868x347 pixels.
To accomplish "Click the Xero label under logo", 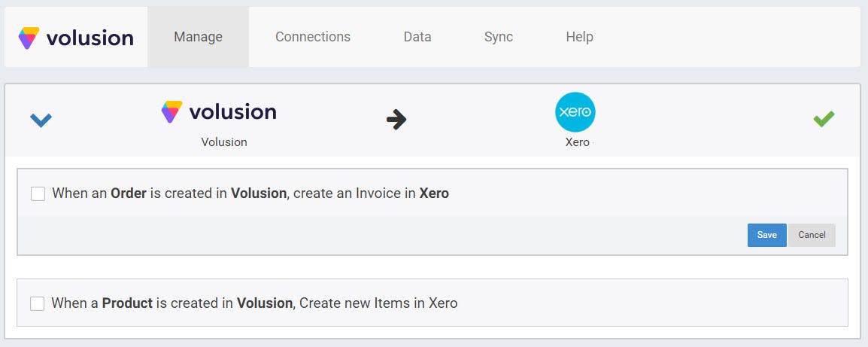I will [x=577, y=142].
